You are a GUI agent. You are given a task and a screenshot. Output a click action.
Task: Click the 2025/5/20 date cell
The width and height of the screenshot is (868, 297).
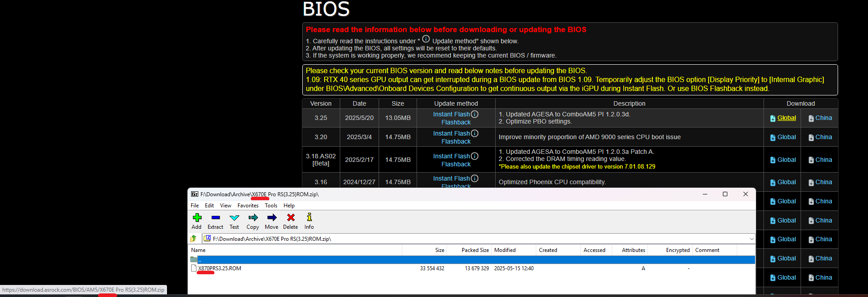[x=359, y=118]
